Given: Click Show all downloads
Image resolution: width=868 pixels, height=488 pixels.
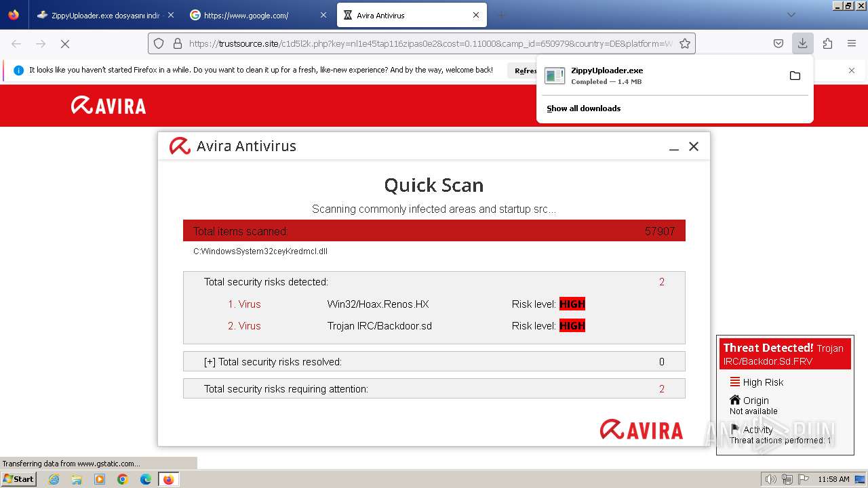Looking at the screenshot, I should point(584,108).
